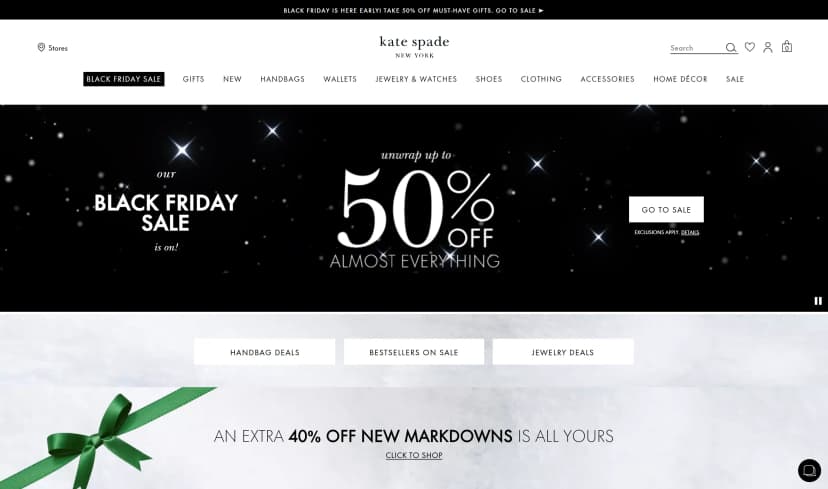This screenshot has height=489, width=828.
Task: Select the Bestsellers On Sale button
Action: 414,352
